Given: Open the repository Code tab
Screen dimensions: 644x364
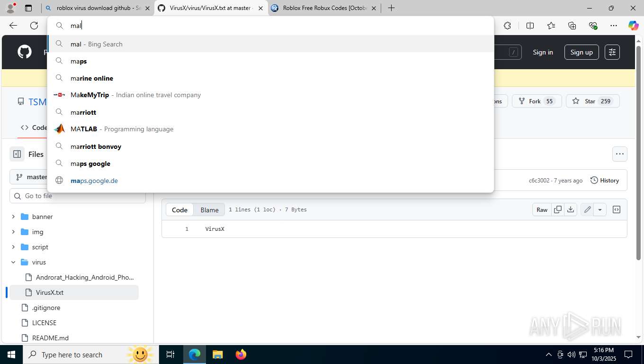Looking at the screenshot, I should click(x=34, y=127).
